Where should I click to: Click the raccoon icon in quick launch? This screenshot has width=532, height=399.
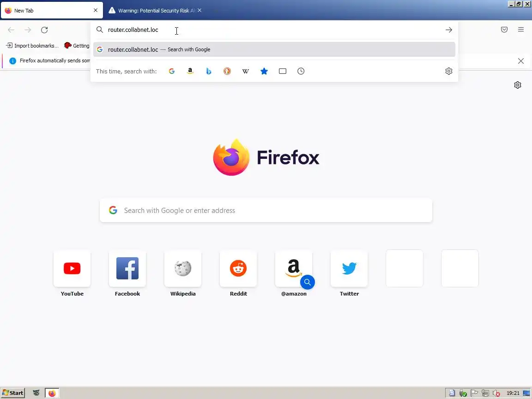pyautogui.click(x=36, y=393)
